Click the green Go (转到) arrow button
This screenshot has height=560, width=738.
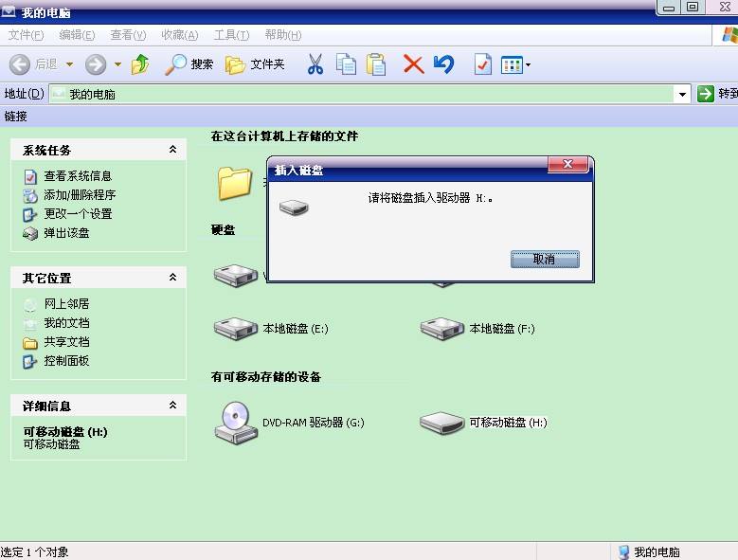(x=706, y=94)
